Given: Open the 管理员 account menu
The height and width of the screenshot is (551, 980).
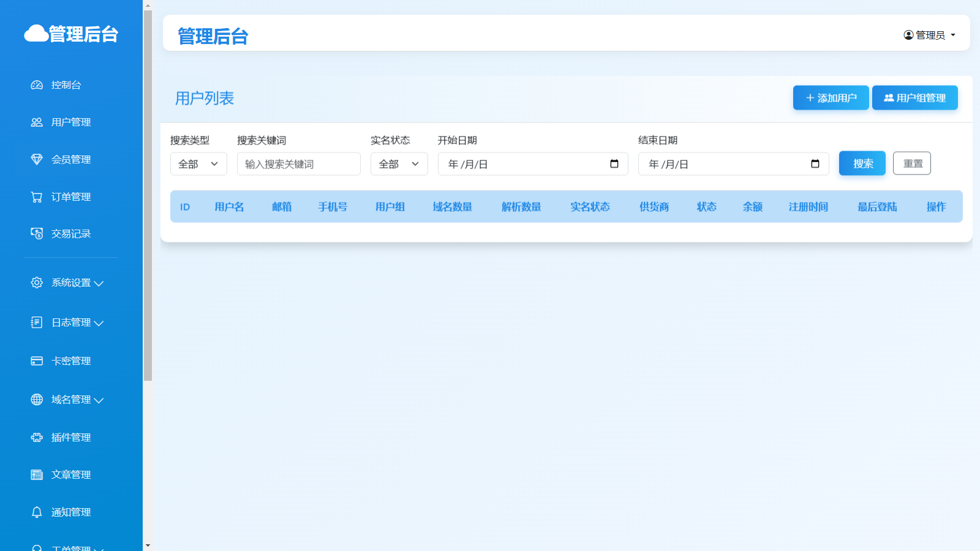Looking at the screenshot, I should 930,36.
